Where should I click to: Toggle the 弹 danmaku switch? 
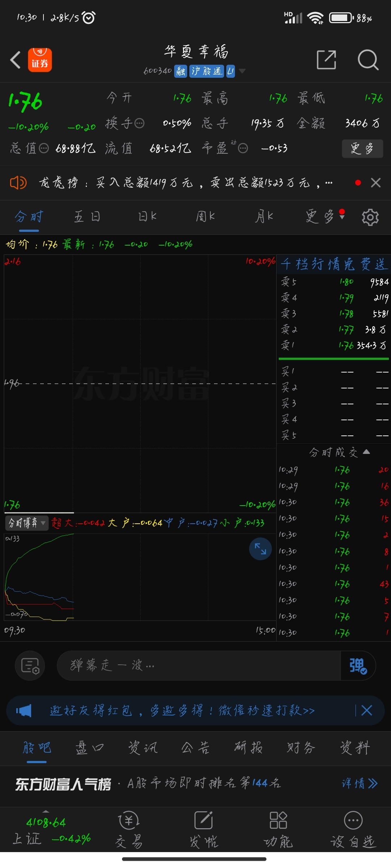[x=358, y=665]
